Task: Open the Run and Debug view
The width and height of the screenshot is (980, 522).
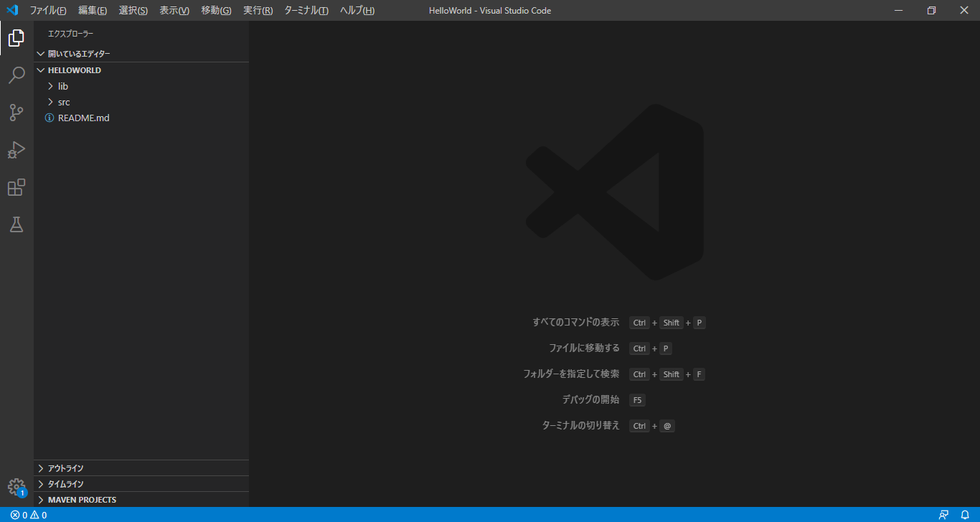Action: pos(17,150)
